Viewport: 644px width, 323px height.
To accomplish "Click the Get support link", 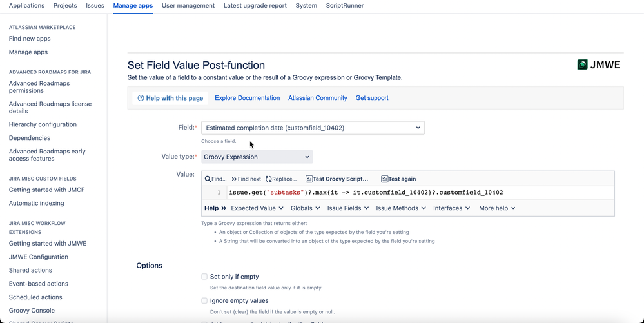I will coord(372,98).
